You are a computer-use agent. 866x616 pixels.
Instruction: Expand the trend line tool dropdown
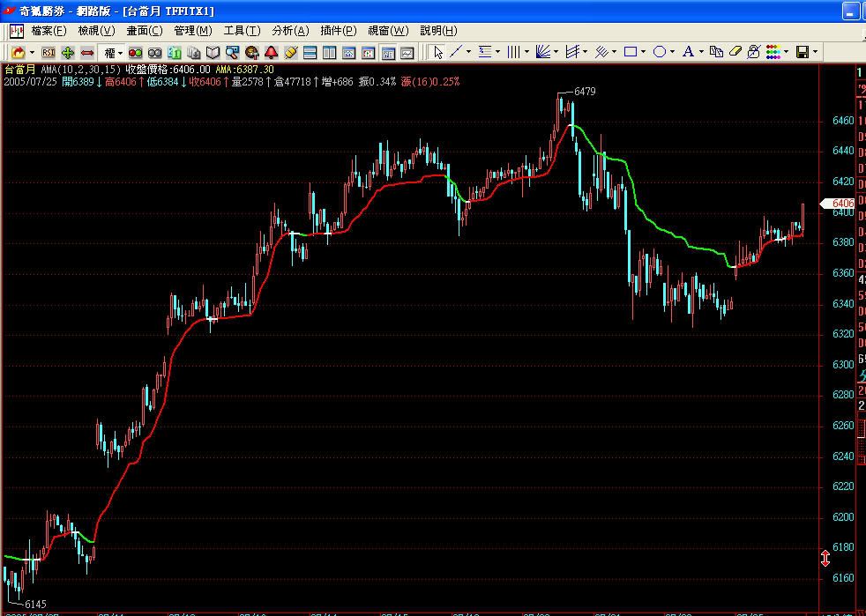468,52
